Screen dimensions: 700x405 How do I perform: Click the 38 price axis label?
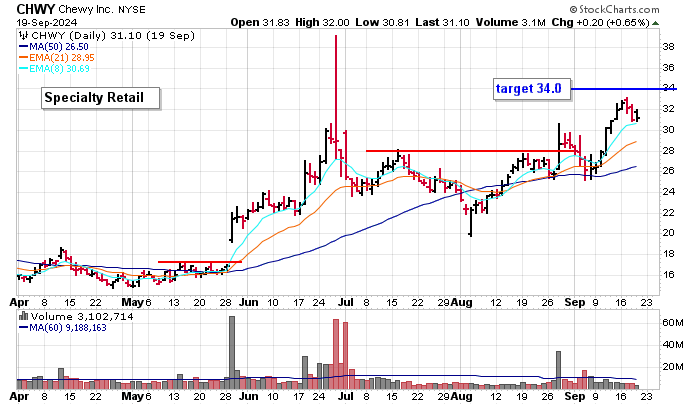668,47
